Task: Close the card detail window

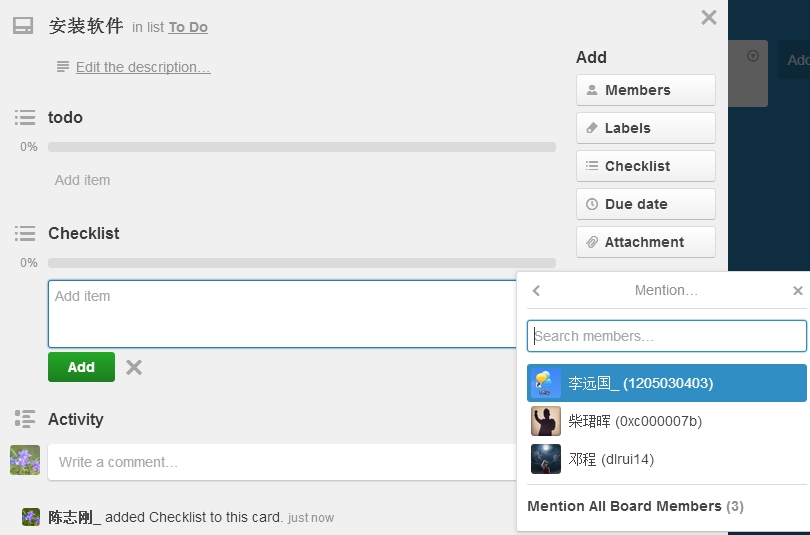Action: (x=708, y=17)
